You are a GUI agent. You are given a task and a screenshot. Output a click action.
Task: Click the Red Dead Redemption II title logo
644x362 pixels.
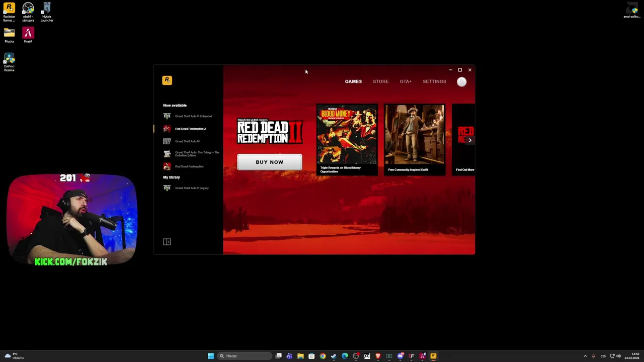coord(270,131)
